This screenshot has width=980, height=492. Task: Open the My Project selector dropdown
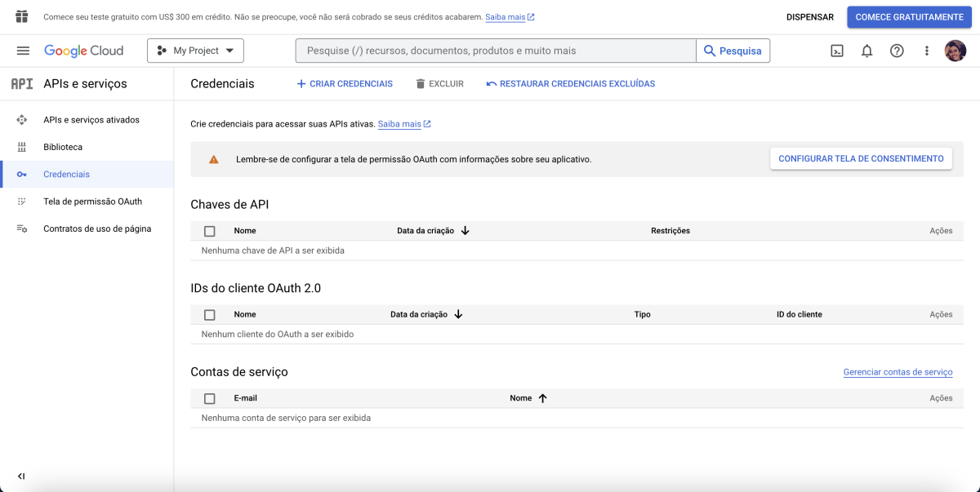pyautogui.click(x=195, y=51)
